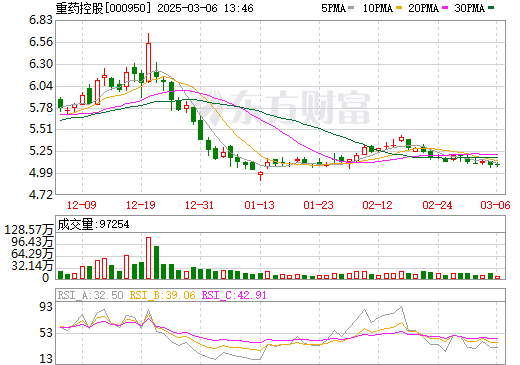
Task: Click the RSI_B:39.06 indicator label
Action: 162,295
